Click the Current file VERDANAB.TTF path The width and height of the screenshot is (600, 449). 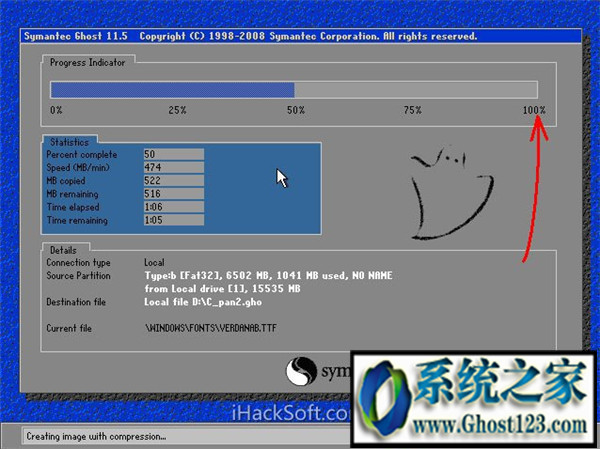[x=210, y=328]
